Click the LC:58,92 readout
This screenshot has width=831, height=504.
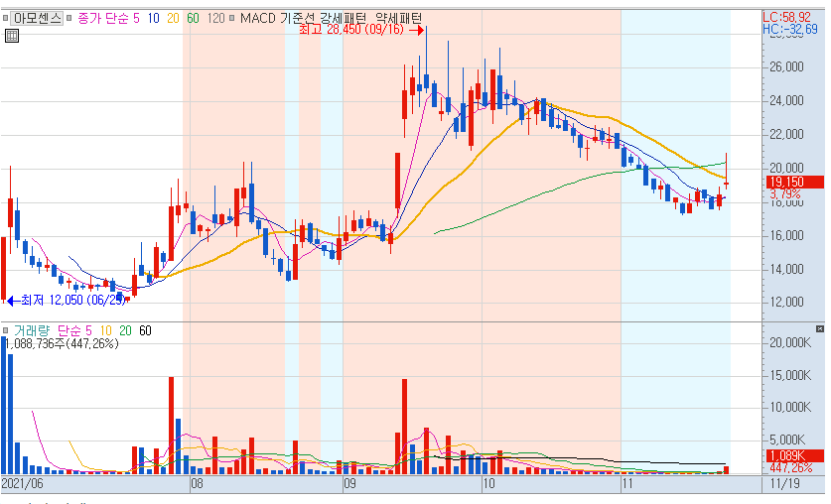787,18
